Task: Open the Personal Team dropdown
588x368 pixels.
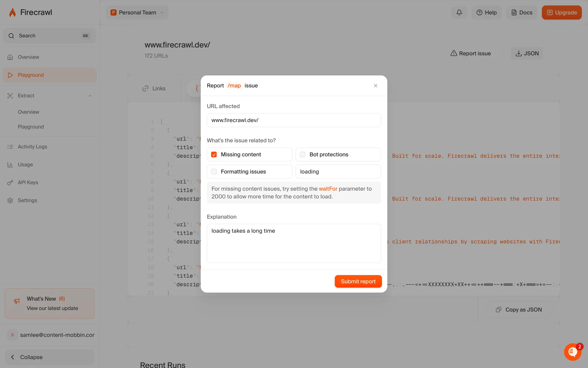Action: click(x=137, y=13)
